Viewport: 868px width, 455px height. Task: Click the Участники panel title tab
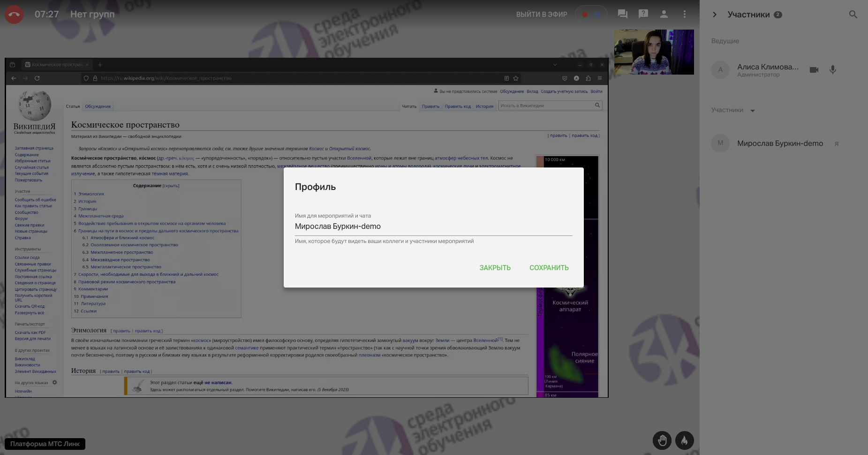748,15
